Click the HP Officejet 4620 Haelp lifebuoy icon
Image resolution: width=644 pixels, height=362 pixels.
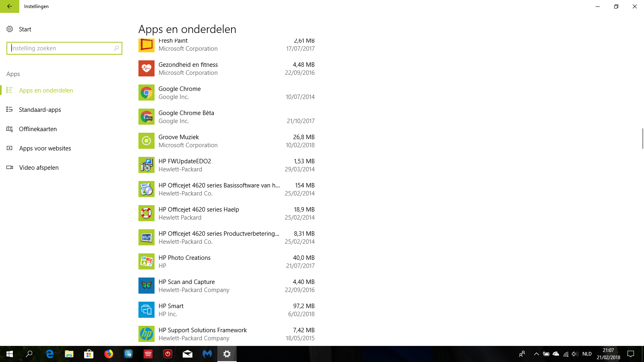point(147,213)
